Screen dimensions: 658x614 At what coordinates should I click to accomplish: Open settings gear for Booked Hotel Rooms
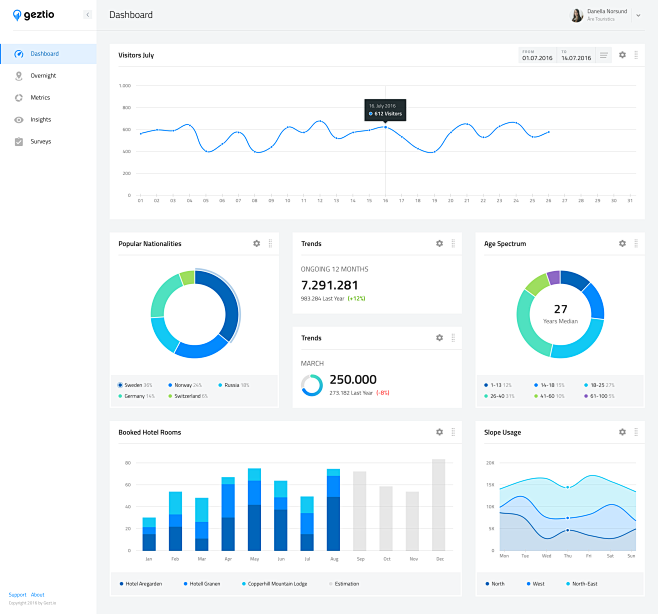coord(439,432)
